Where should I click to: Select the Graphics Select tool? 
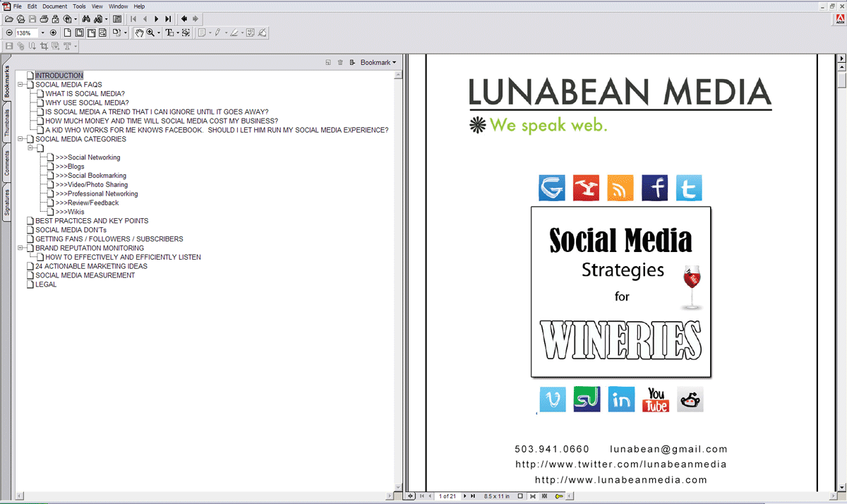pyautogui.click(x=186, y=33)
